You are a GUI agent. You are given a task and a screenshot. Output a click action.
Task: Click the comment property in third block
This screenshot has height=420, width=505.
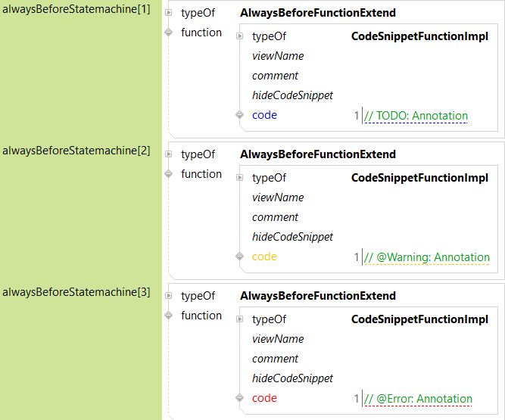pos(275,359)
